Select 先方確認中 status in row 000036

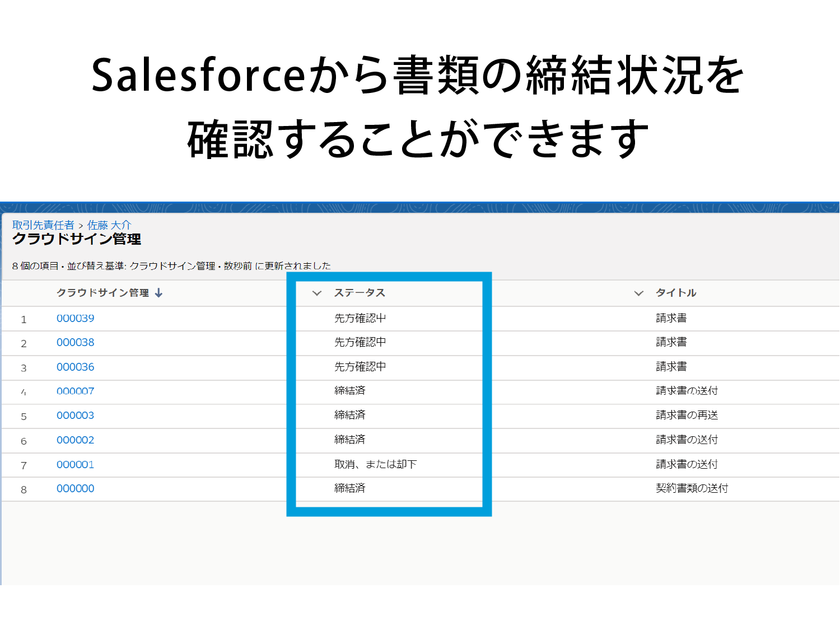click(x=360, y=367)
